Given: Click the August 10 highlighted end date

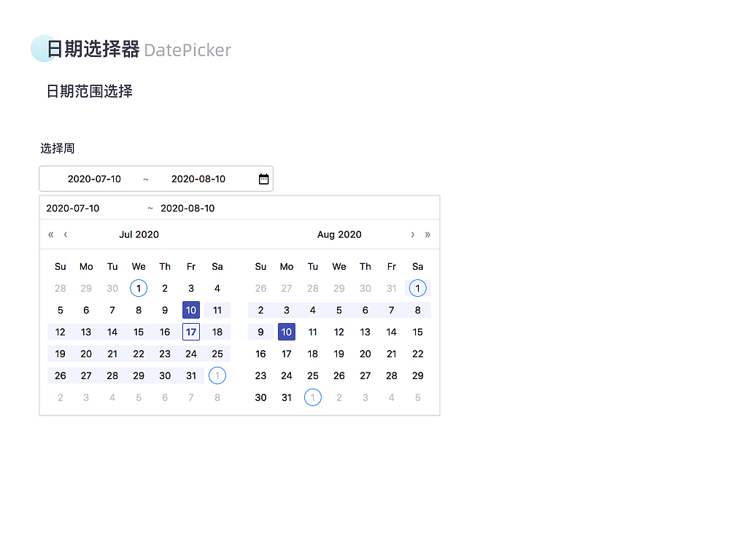Looking at the screenshot, I should 287,332.
